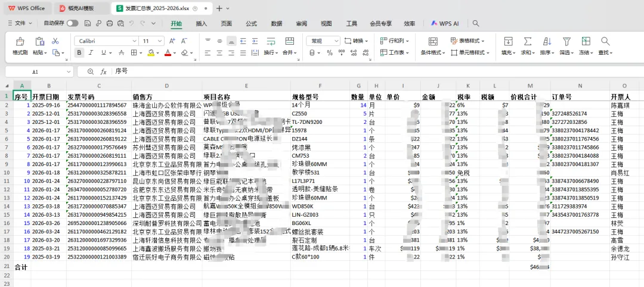The image size is (644, 287).
Task: Align text to top of cell
Action: point(208,41)
